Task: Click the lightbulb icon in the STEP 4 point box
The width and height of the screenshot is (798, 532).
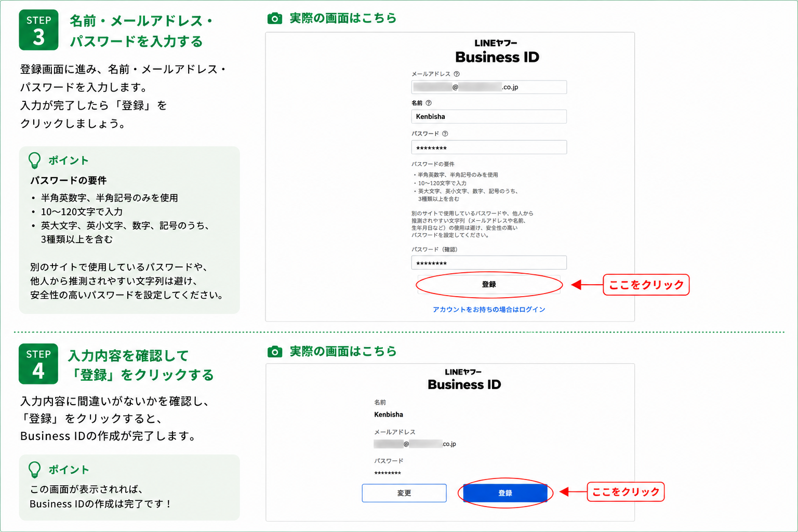Action: (34, 470)
